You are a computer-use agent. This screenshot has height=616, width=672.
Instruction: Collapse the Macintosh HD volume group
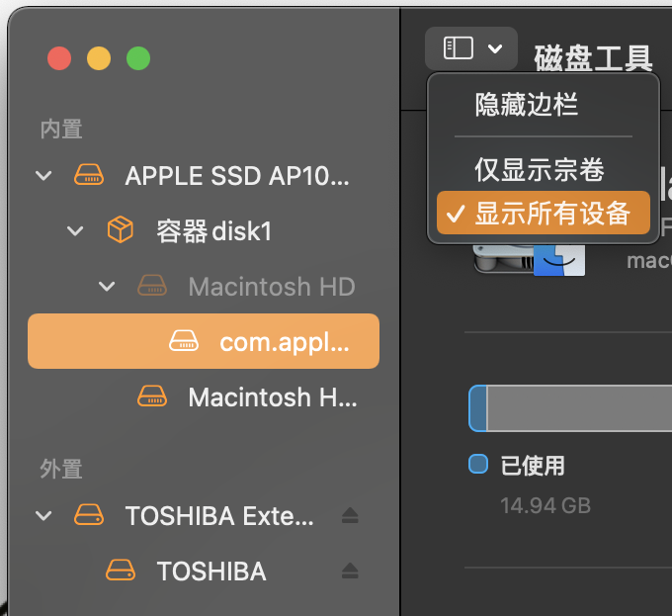click(107, 287)
